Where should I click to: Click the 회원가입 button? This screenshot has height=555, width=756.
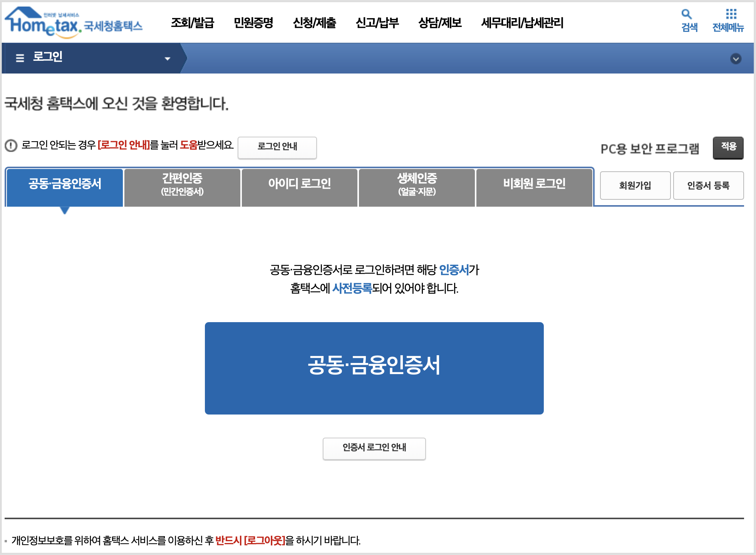[635, 186]
